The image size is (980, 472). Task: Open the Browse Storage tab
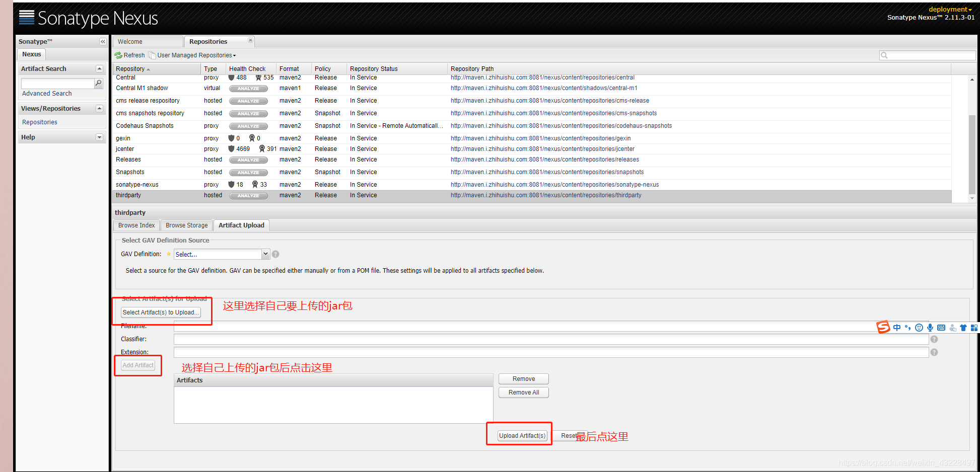pyautogui.click(x=187, y=225)
